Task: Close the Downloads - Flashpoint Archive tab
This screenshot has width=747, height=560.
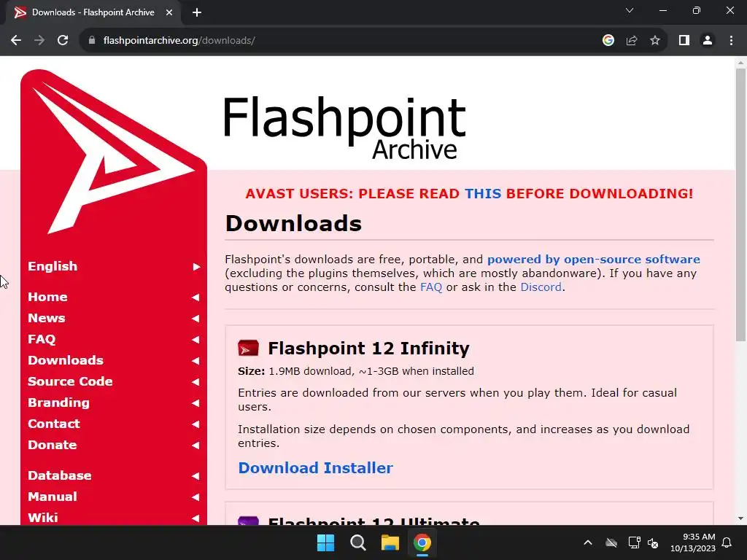Action: pos(169,12)
